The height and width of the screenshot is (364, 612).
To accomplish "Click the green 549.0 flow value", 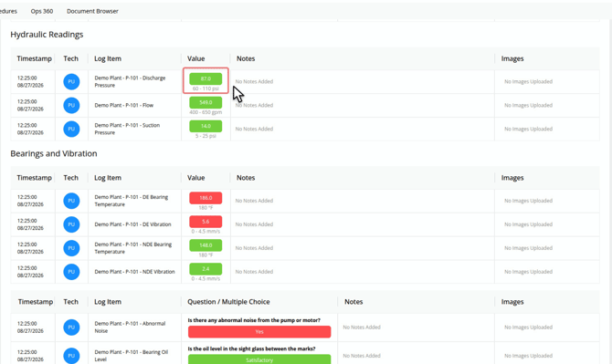I will pyautogui.click(x=206, y=102).
